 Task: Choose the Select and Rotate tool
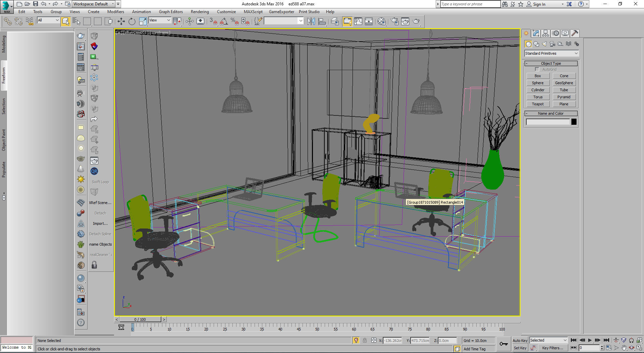point(132,21)
